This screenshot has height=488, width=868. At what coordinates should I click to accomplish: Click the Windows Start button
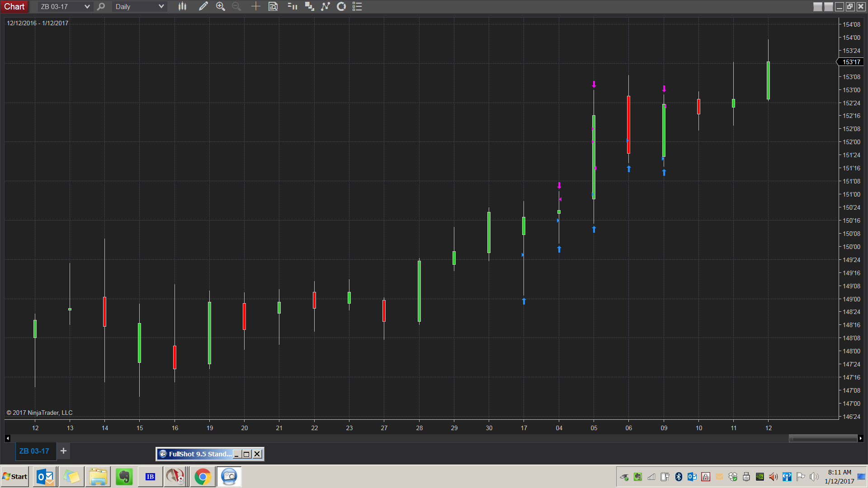pos(15,477)
